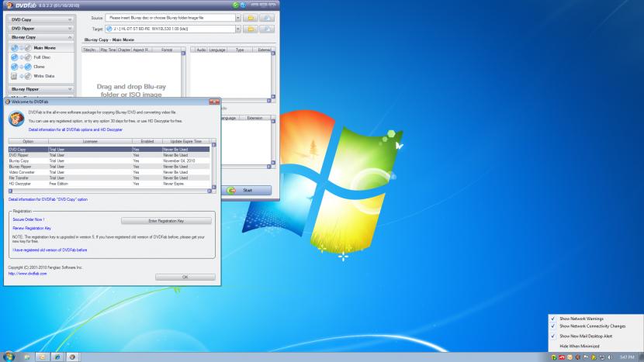Select Clone copy mode

pyautogui.click(x=40, y=67)
